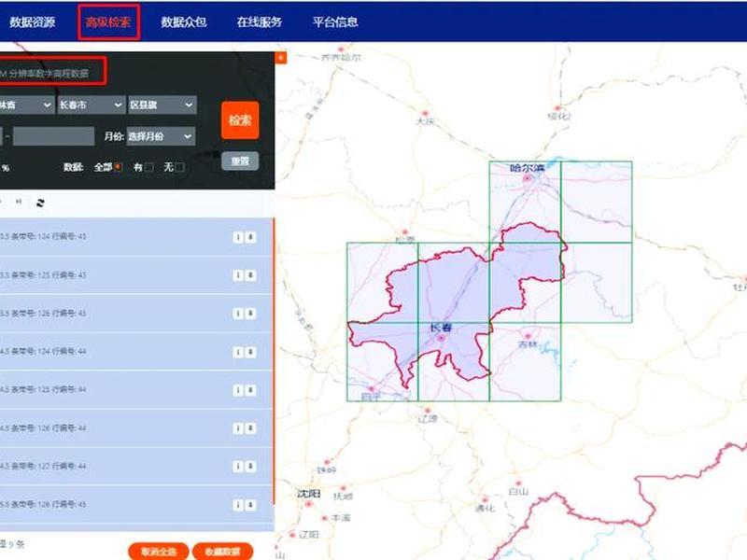Screen dimensions: 747x560
Task: Jump to last page of results
Action: tap(19, 202)
